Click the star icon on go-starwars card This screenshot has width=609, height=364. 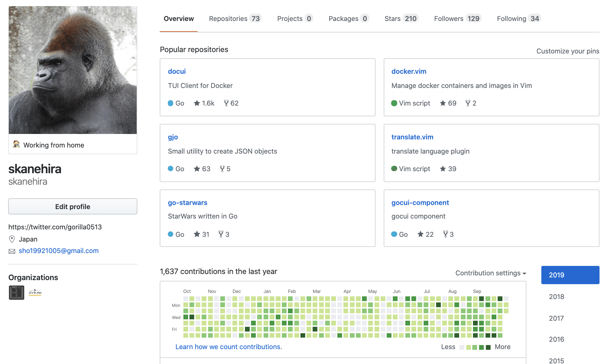(197, 234)
